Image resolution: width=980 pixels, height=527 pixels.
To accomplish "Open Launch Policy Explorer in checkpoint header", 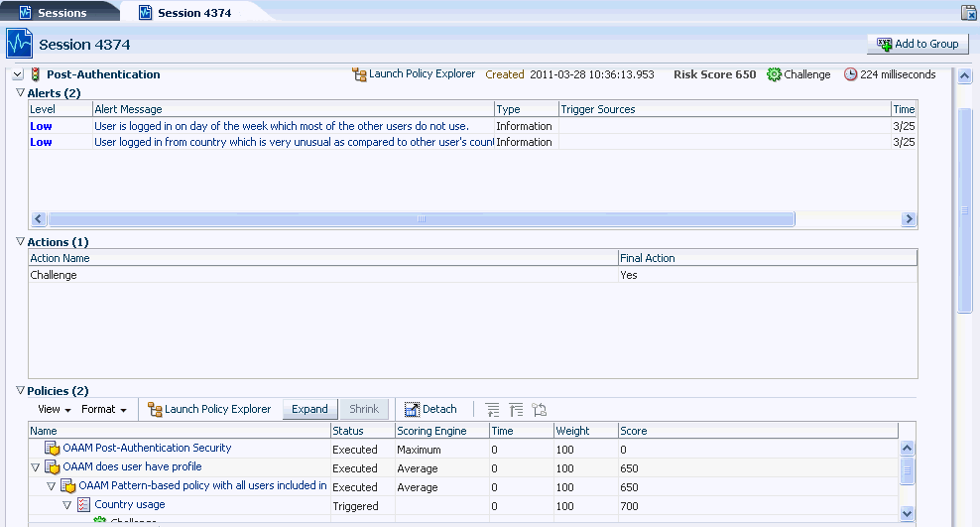I will click(x=414, y=73).
